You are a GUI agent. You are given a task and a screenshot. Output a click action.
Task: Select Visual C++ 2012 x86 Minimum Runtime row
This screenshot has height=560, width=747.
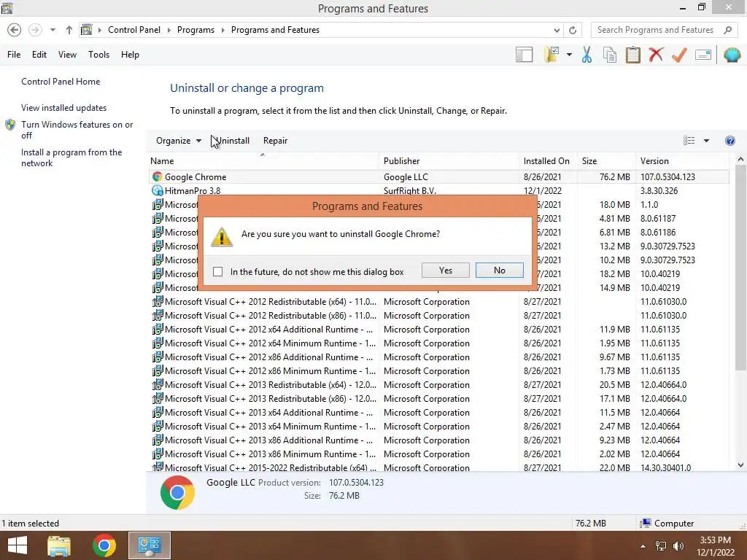click(x=438, y=370)
